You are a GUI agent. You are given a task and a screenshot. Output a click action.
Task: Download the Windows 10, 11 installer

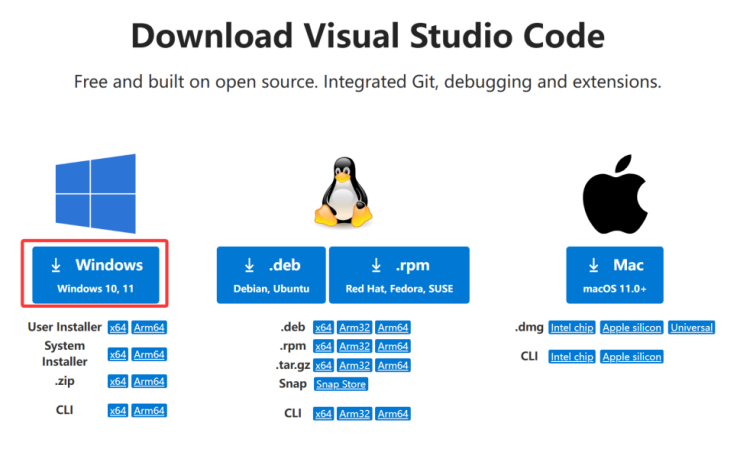[97, 274]
